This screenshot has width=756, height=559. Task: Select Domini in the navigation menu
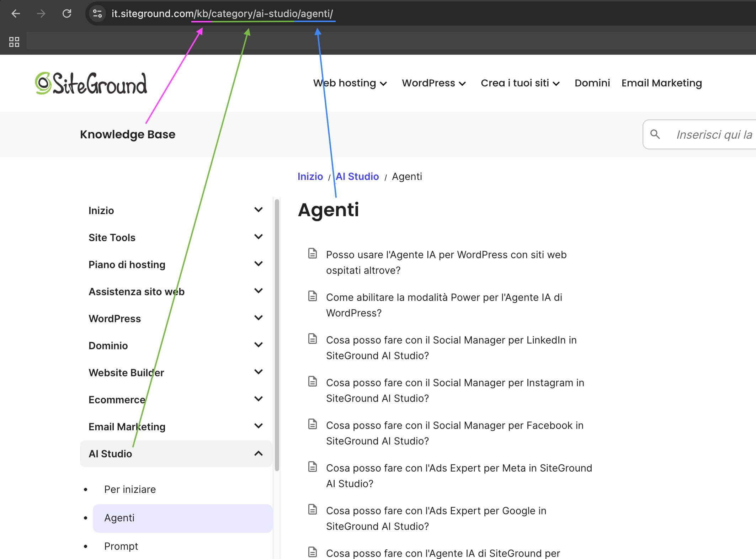coord(592,83)
